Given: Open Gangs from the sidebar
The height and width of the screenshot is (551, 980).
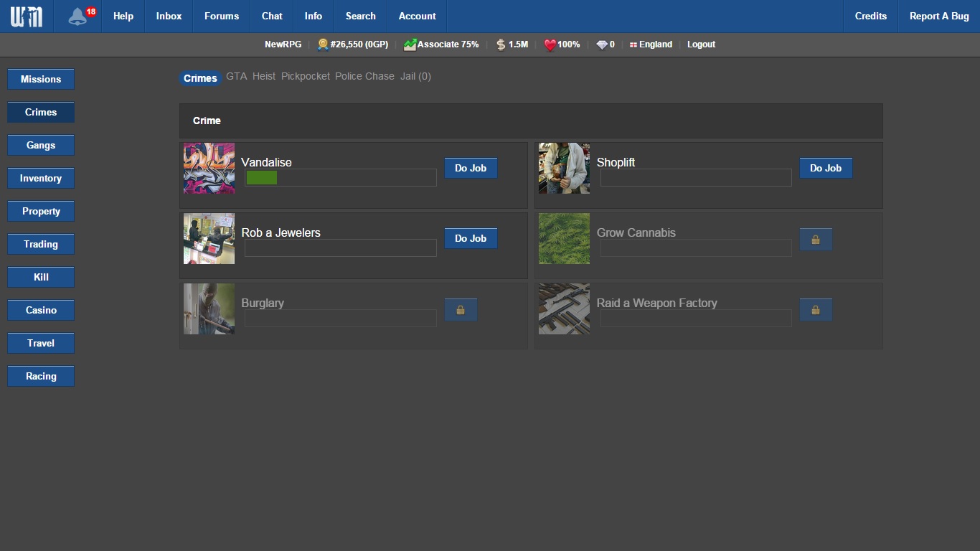Looking at the screenshot, I should pyautogui.click(x=41, y=145).
